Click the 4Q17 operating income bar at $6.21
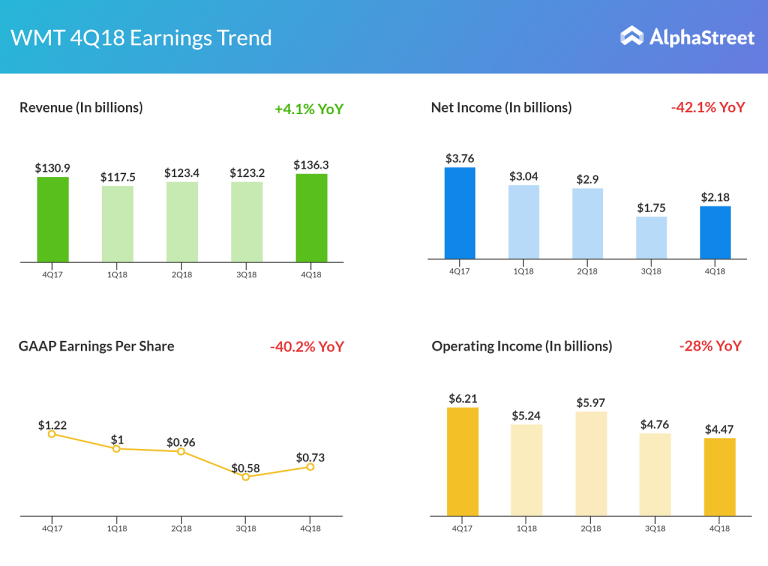This screenshot has width=768, height=566. click(463, 461)
